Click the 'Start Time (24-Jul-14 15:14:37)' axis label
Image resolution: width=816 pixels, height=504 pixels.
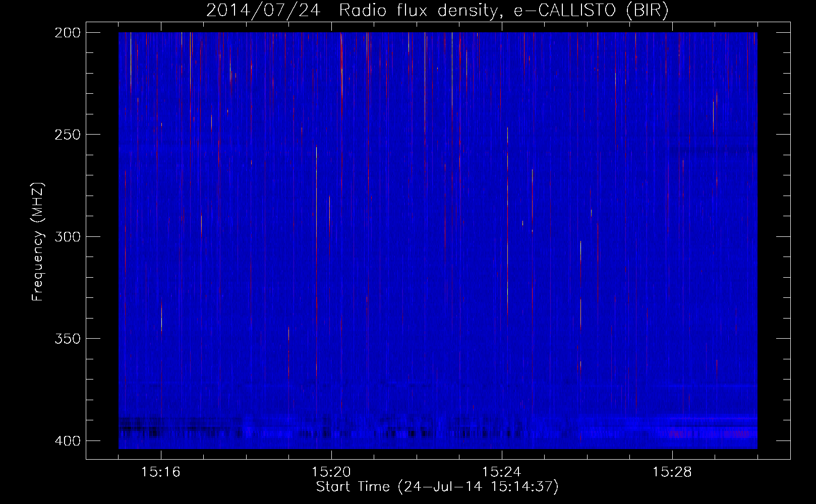[x=437, y=487]
